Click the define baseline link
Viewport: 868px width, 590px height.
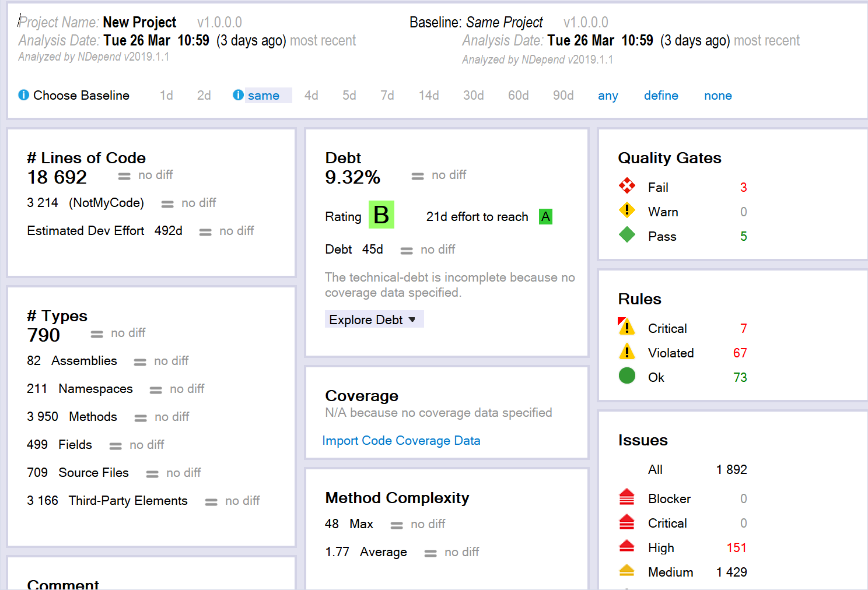(x=661, y=96)
